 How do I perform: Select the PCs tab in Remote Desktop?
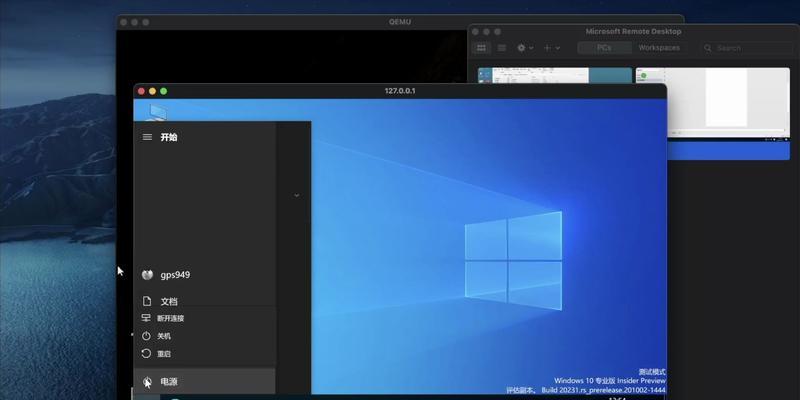pyautogui.click(x=604, y=48)
